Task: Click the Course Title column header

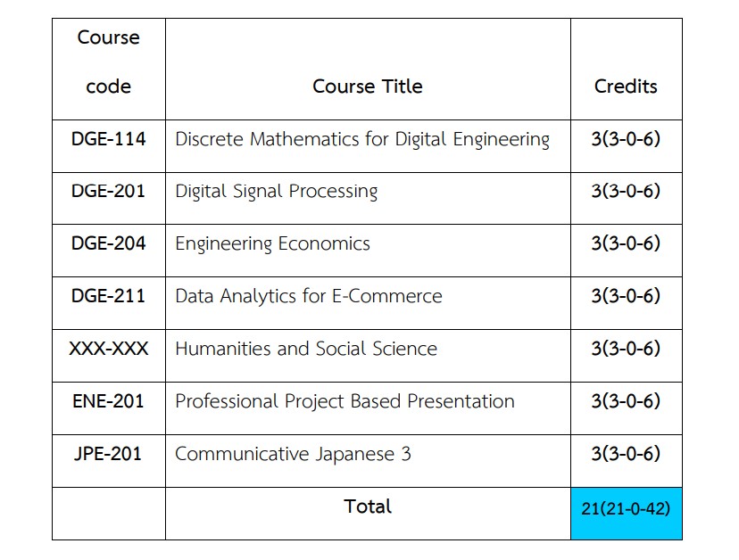Action: 368,86
